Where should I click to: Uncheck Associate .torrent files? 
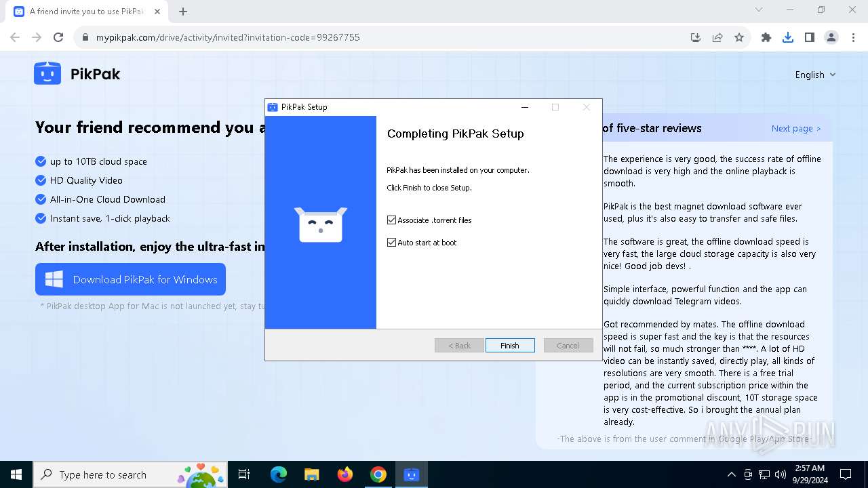(x=391, y=220)
